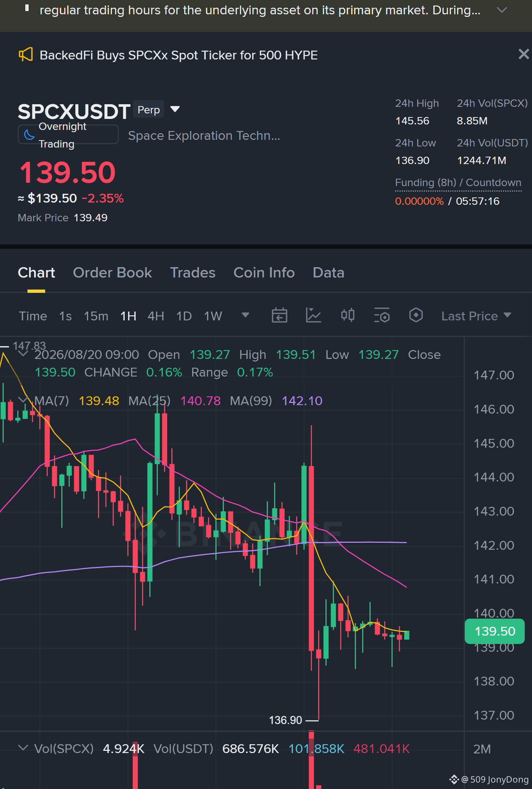Select the 1s interval
This screenshot has width=532, height=789.
66,316
